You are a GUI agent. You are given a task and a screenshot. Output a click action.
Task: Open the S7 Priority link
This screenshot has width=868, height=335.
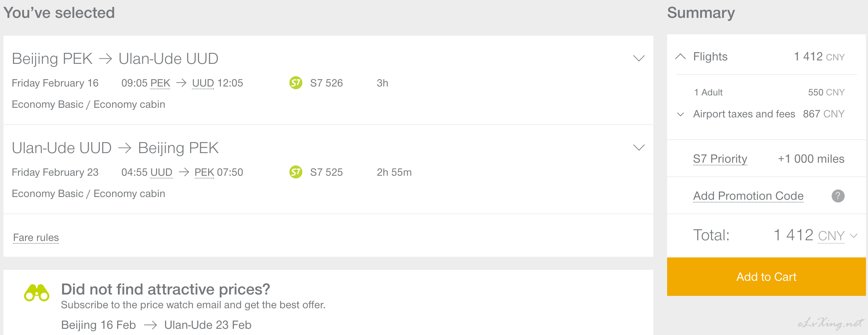pyautogui.click(x=720, y=159)
